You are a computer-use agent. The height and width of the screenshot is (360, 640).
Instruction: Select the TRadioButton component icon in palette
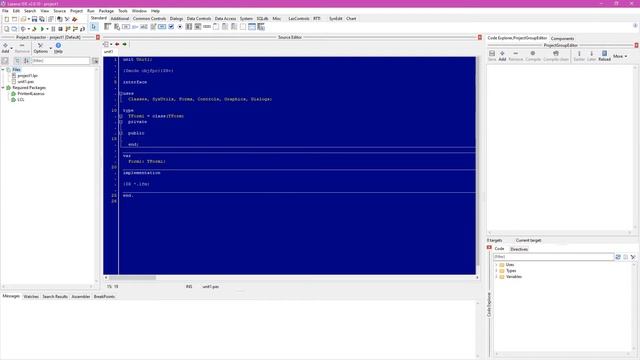coord(180,27)
